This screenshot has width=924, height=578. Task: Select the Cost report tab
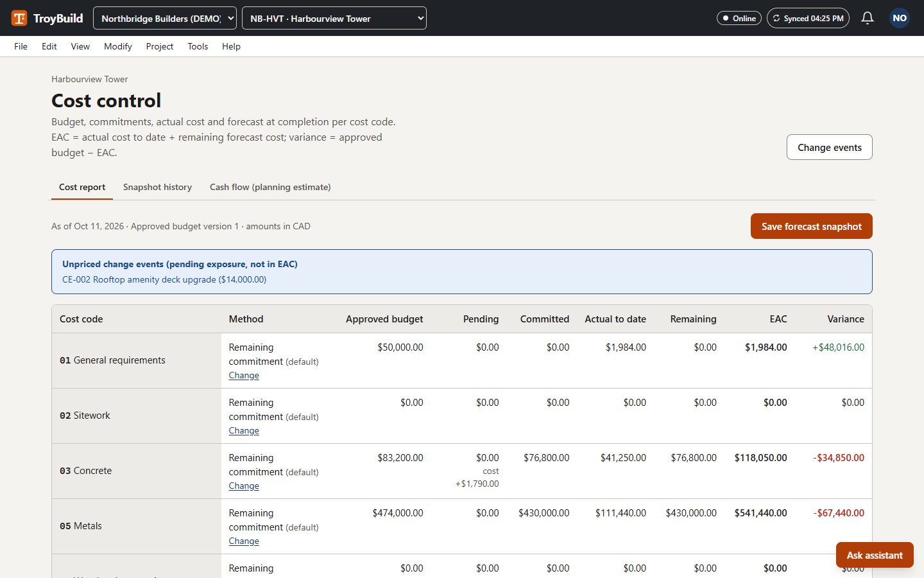(x=82, y=188)
